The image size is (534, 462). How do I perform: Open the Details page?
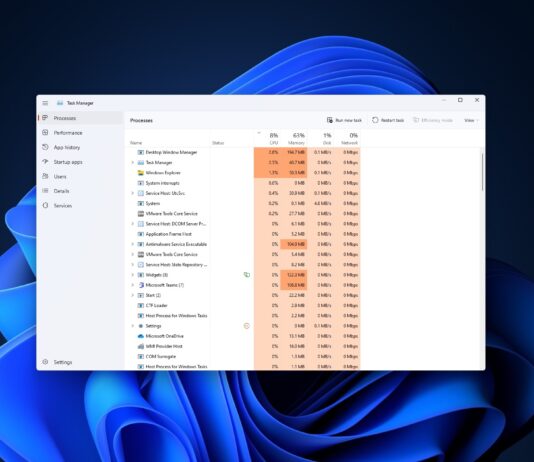[80, 191]
